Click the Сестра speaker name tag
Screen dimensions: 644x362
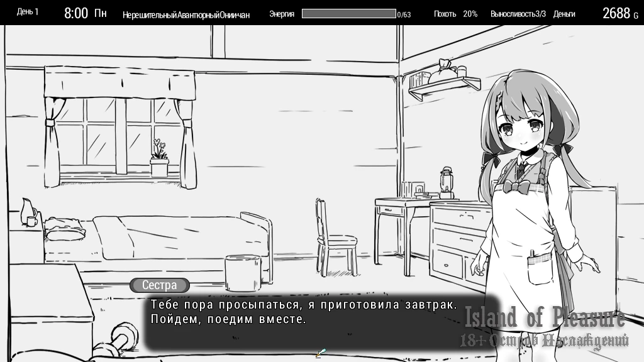click(159, 285)
